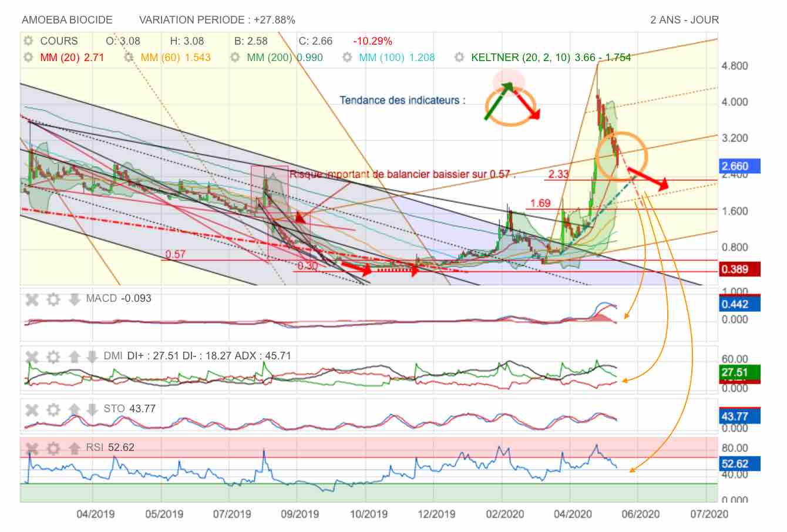The image size is (787, 532).
Task: Click the -10.29% change value
Action: [372, 41]
